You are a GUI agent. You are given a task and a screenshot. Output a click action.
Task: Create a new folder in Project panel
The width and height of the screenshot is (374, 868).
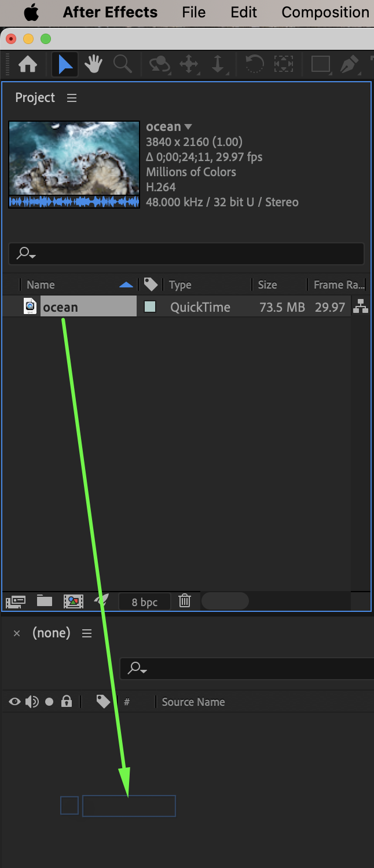45,601
